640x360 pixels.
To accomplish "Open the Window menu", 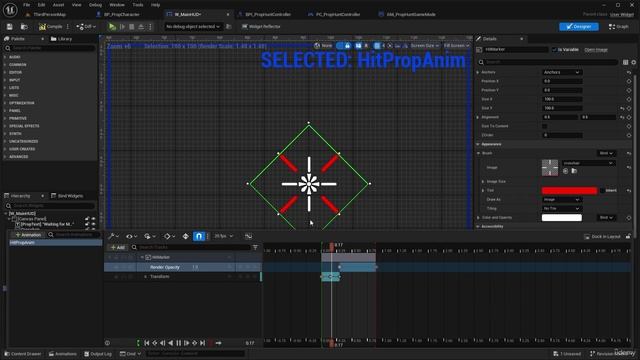I will coord(117,5).
